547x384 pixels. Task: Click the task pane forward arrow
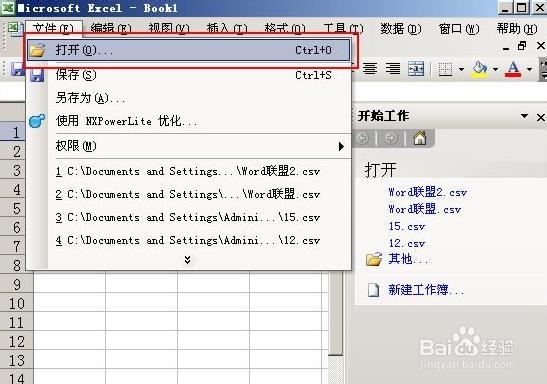(390, 138)
